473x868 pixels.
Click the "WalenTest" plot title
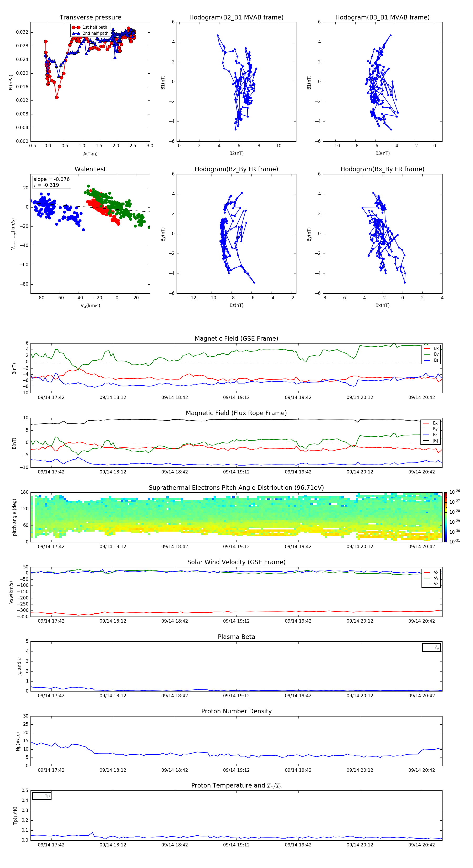pyautogui.click(x=90, y=169)
